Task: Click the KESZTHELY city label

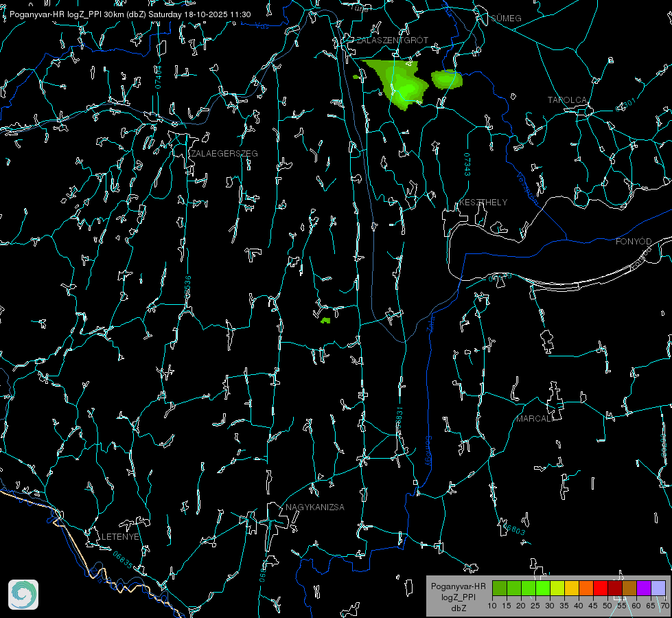Action: pyautogui.click(x=483, y=203)
